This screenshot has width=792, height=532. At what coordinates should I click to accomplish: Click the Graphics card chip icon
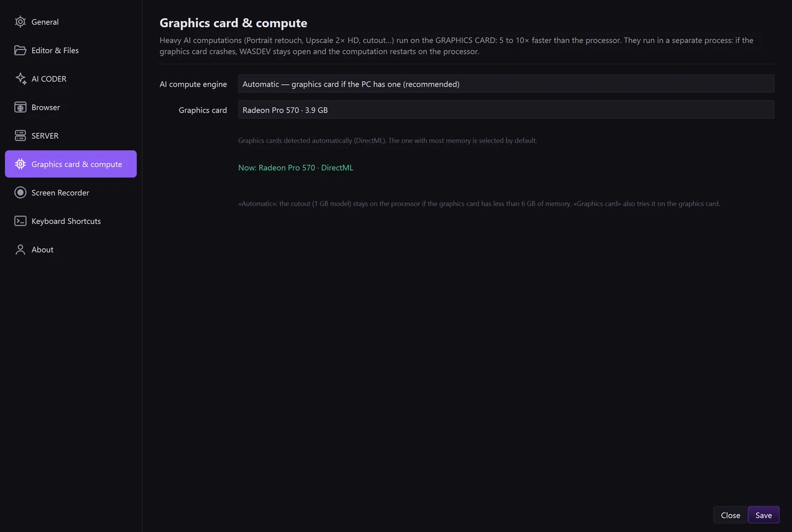20,164
